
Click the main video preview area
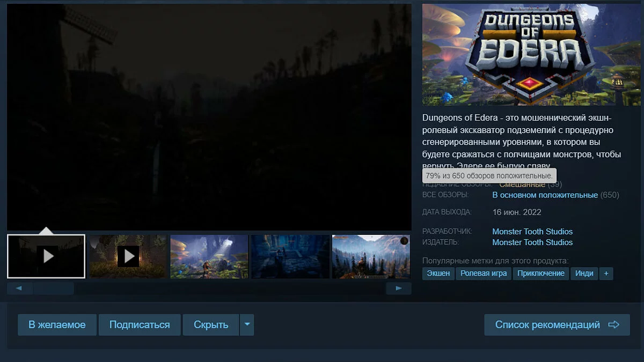tap(209, 117)
